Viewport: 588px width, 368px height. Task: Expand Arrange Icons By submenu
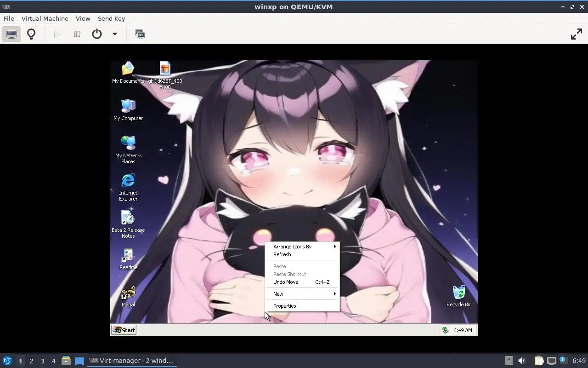[x=302, y=247]
